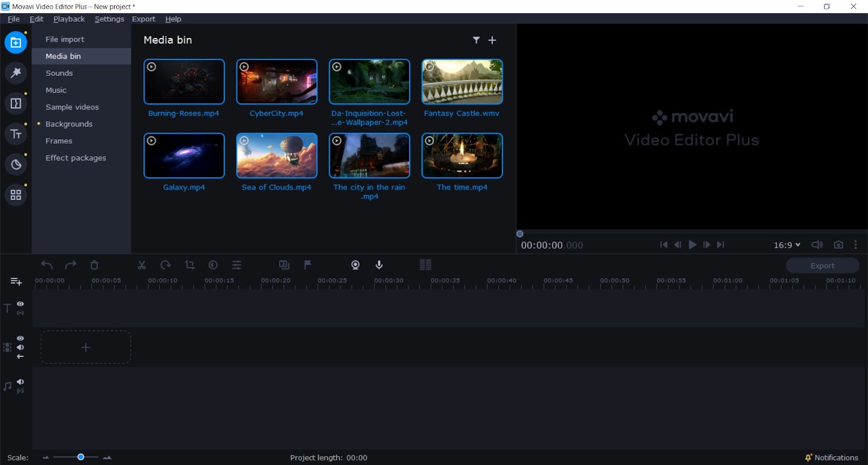Play the preview video
868x465 pixels.
tap(692, 245)
